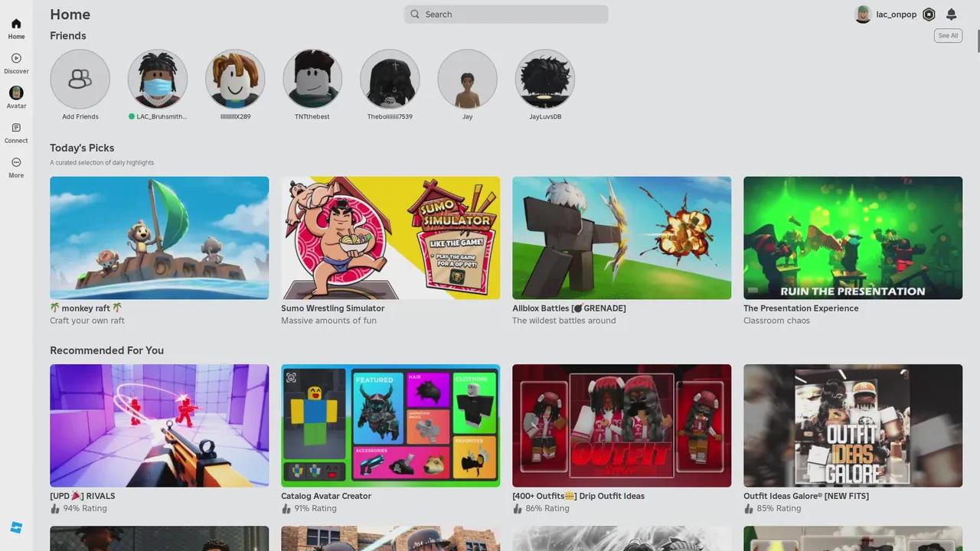Click the JayLuvsDB friend name

pyautogui.click(x=545, y=117)
